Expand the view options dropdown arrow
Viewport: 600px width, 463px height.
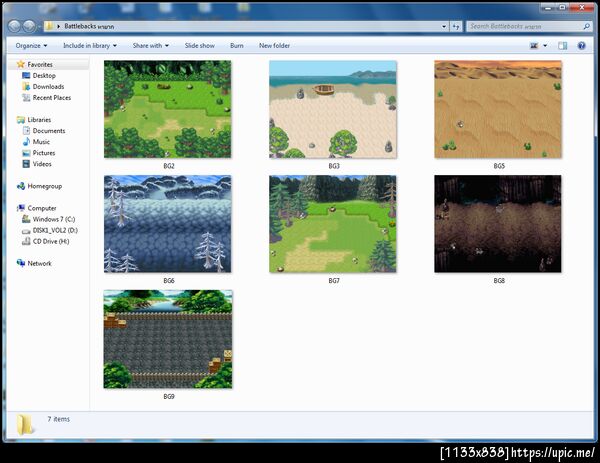(545, 46)
